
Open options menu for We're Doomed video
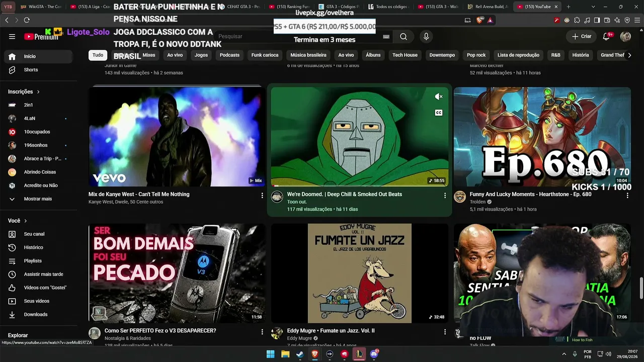(x=445, y=195)
